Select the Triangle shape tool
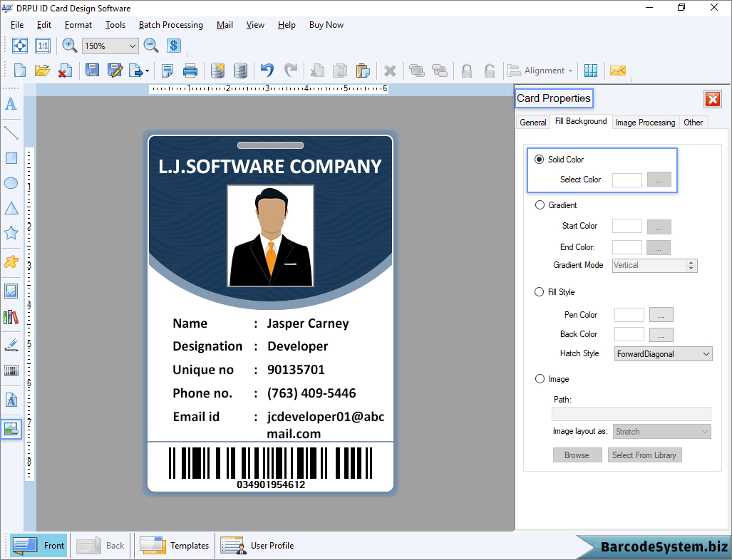The image size is (732, 560). (x=11, y=208)
